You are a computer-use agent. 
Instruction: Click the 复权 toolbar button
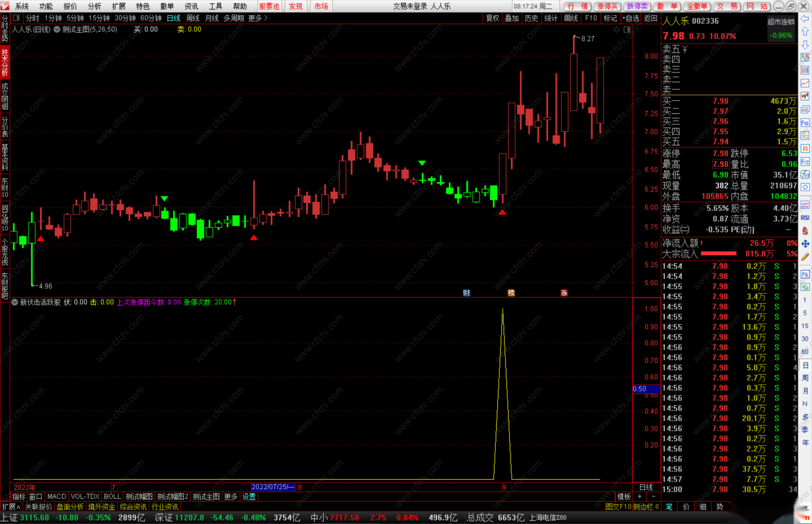pos(492,18)
